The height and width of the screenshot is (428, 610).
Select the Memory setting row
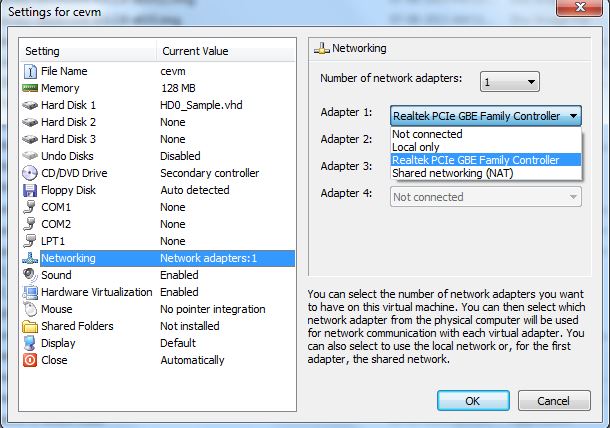pyautogui.click(x=158, y=88)
